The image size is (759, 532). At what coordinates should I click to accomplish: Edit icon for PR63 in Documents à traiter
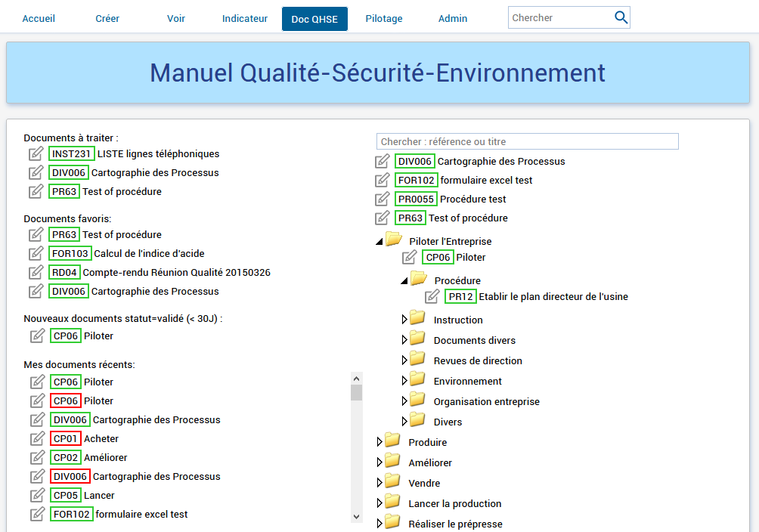click(x=36, y=191)
